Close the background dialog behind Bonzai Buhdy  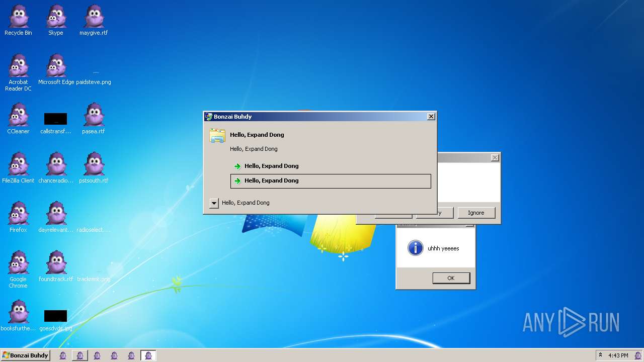495,158
